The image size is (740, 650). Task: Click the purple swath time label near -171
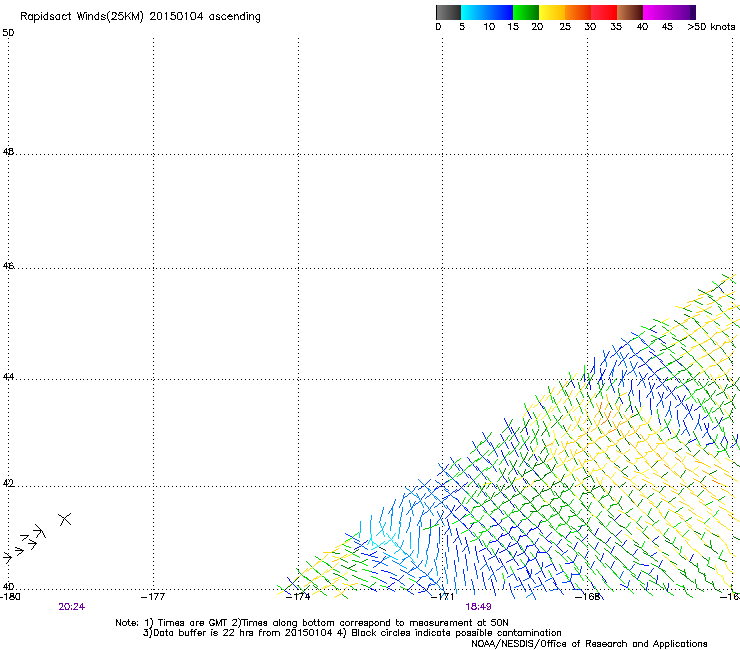(478, 607)
